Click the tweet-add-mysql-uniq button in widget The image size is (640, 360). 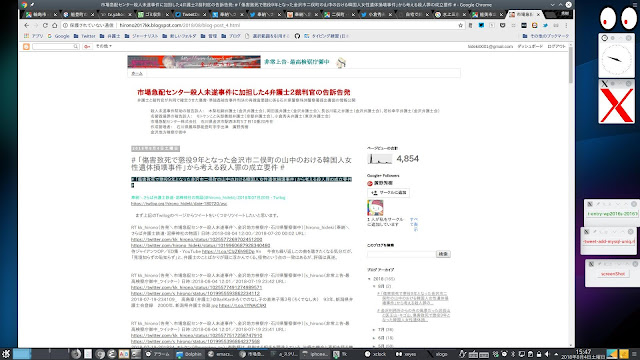pyautogui.click(x=609, y=241)
